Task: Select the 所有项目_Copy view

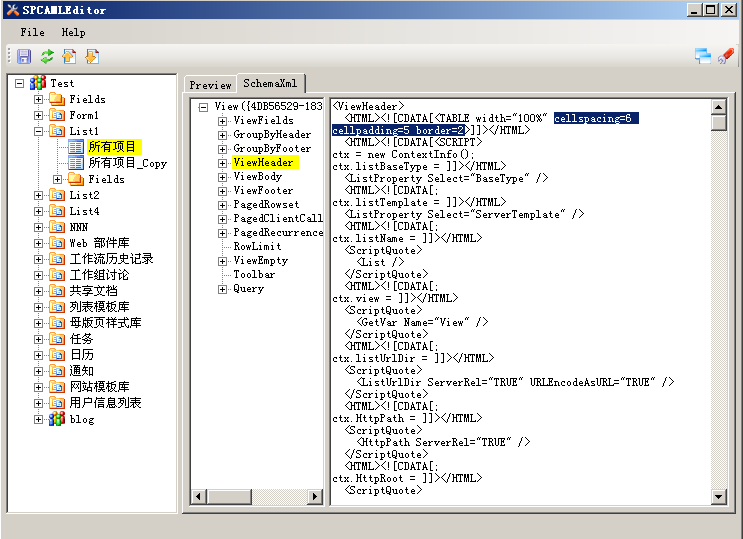Action: 127,163
